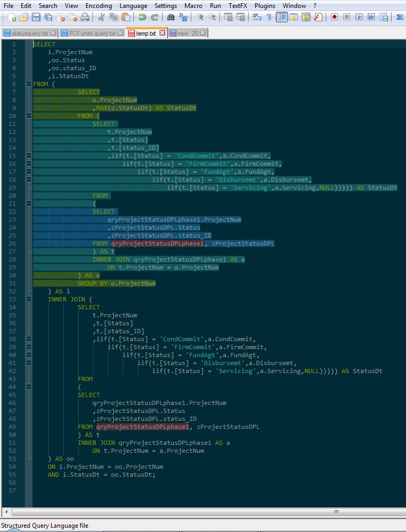
Task: Click the Redo arrow icon
Action: pyautogui.click(x=155, y=17)
